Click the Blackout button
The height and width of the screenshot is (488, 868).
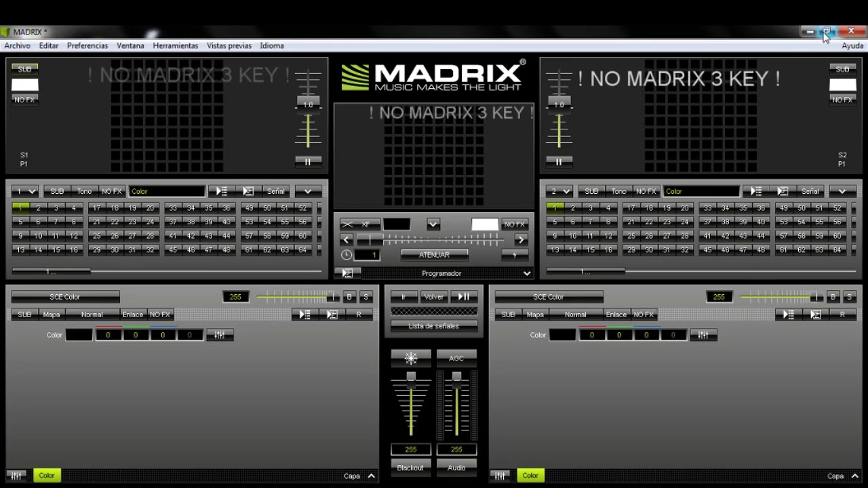(410, 468)
